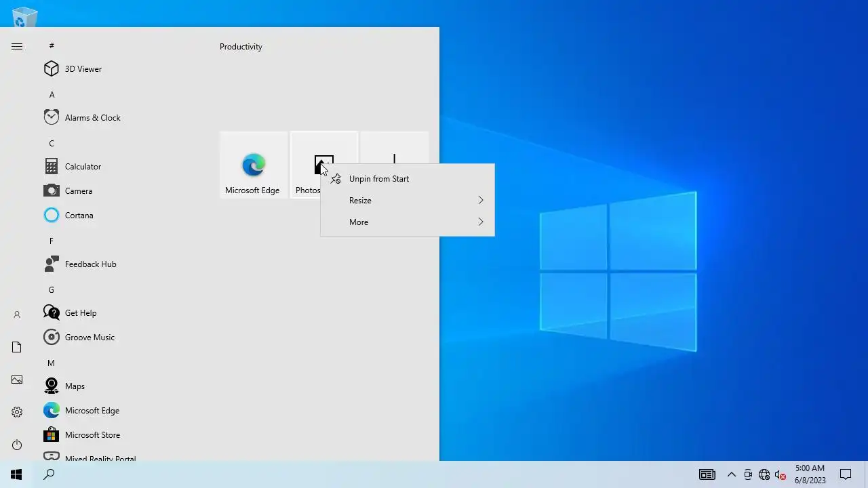Launch the Get Help app

(122, 313)
